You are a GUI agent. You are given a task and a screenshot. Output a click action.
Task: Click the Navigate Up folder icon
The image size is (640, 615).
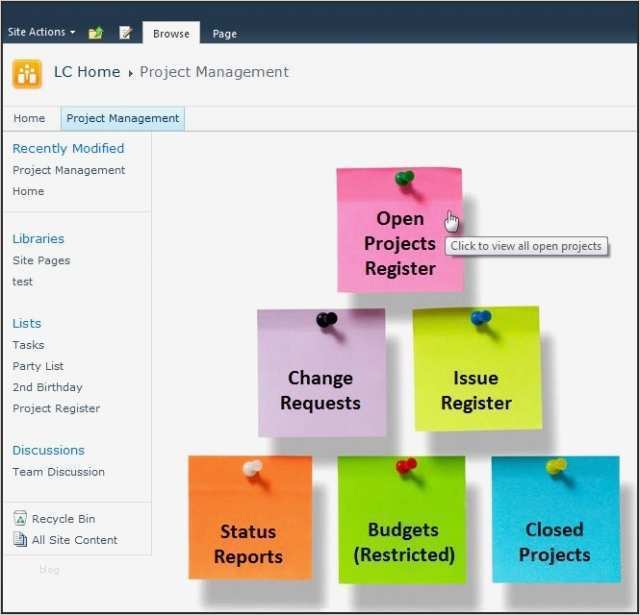point(96,33)
